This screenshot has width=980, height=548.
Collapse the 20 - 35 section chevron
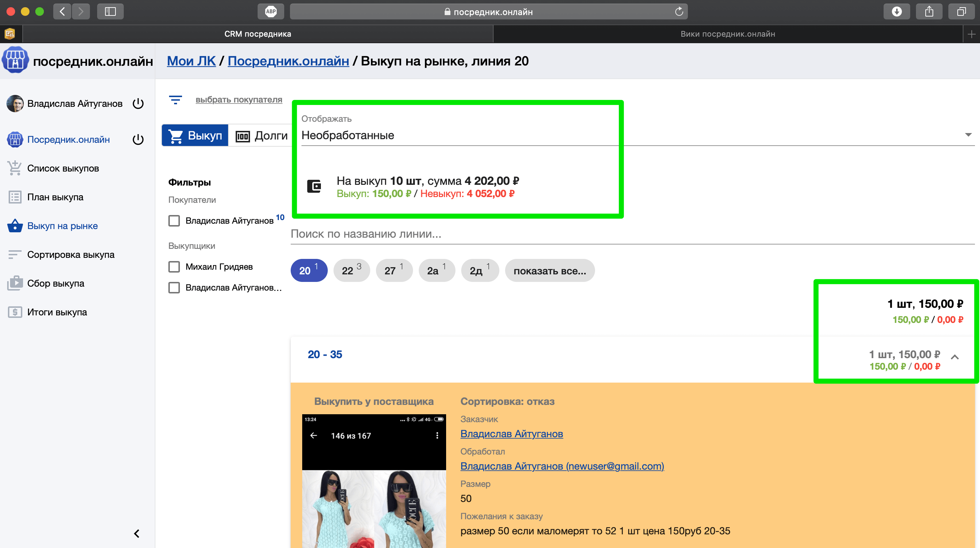(954, 357)
